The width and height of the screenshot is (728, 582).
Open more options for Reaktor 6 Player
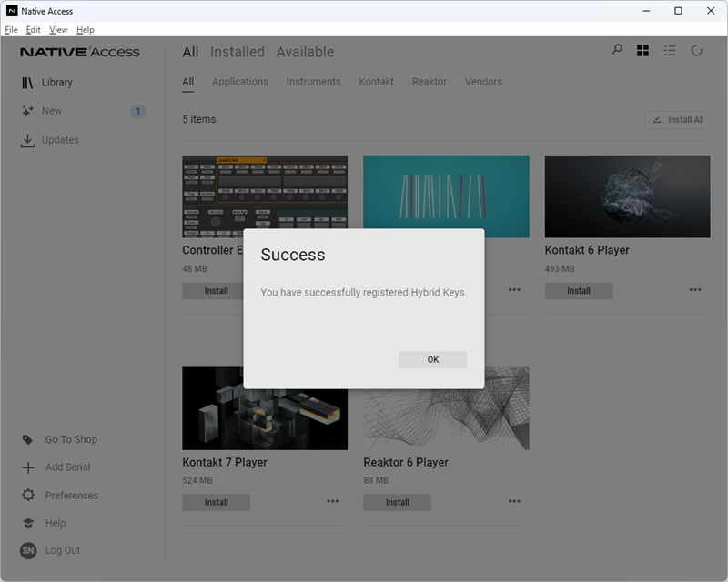click(x=514, y=501)
